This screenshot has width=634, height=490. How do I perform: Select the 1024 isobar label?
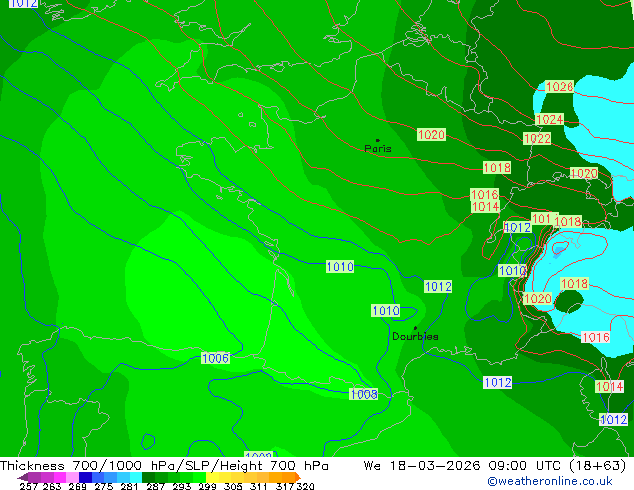[x=549, y=120]
